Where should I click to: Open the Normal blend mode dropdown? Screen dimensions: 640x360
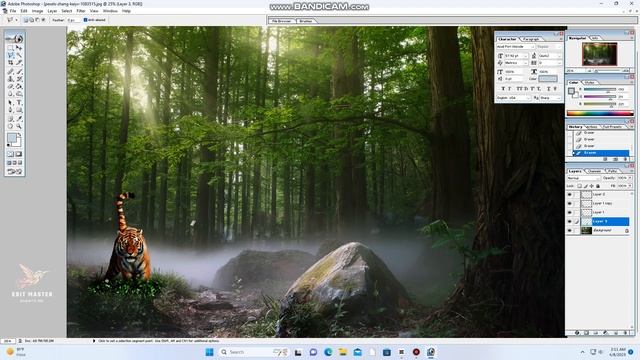(583, 178)
